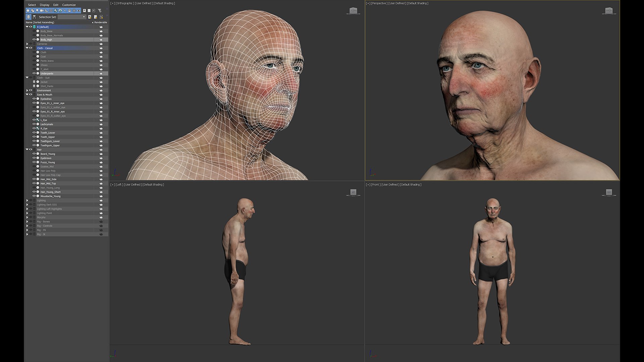The image size is (644, 362).
Task: Expand the Rig - Bones layer
Action: point(27,222)
